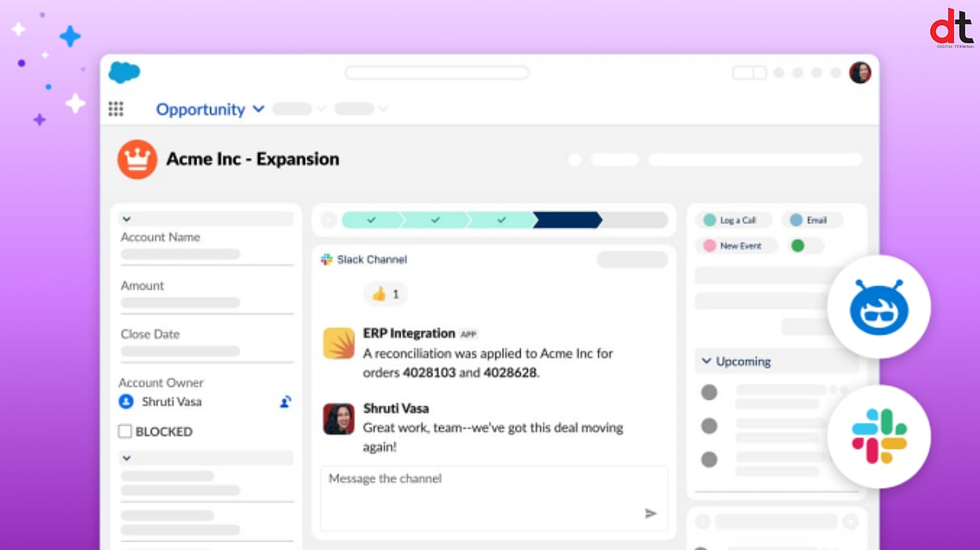Click the change owner icon beside Shruti Vasa
Viewport: 980px width, 550px height.
point(285,401)
